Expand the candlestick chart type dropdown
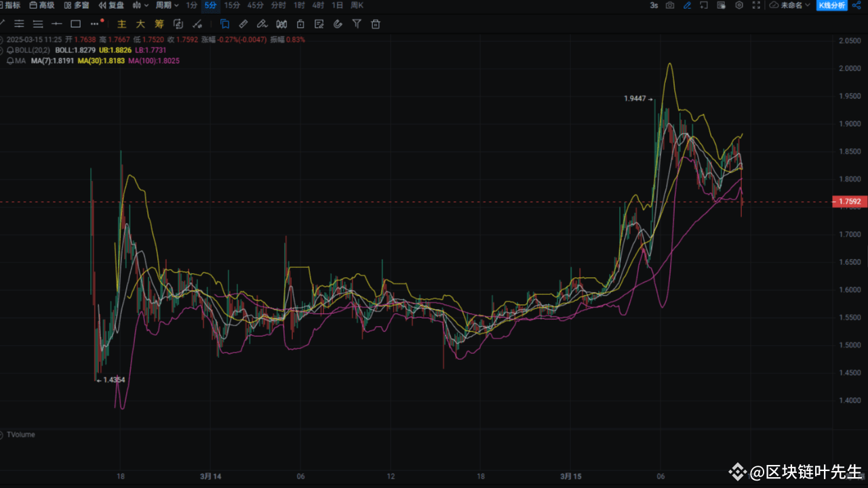This screenshot has width=868, height=488. pos(141,5)
